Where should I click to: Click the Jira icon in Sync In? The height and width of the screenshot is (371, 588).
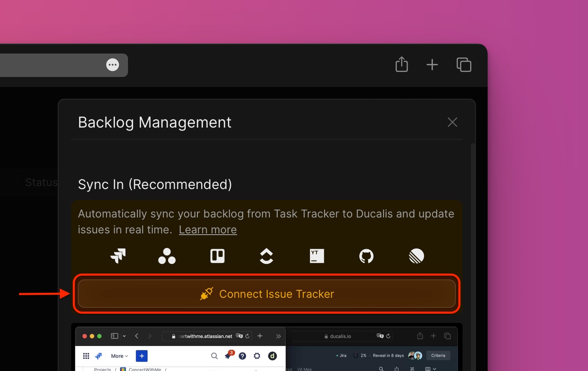point(118,256)
